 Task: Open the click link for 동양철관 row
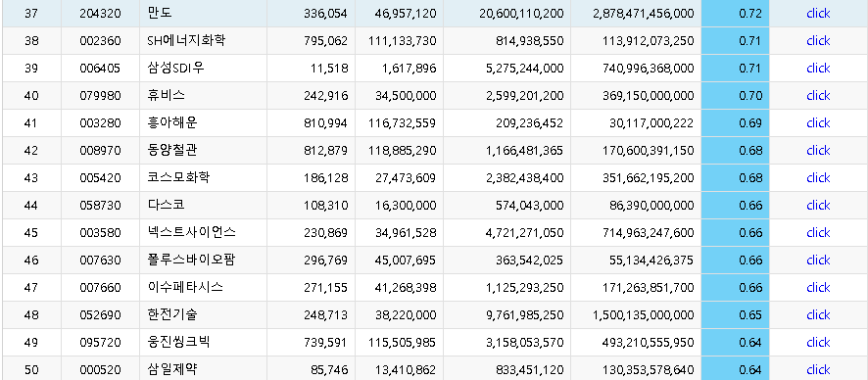[x=818, y=151]
